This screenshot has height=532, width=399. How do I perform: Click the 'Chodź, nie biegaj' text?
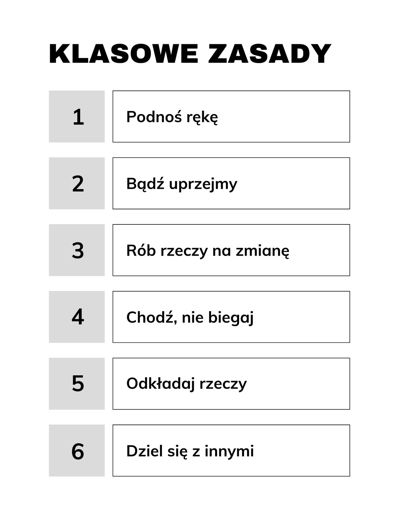pyautogui.click(x=190, y=318)
